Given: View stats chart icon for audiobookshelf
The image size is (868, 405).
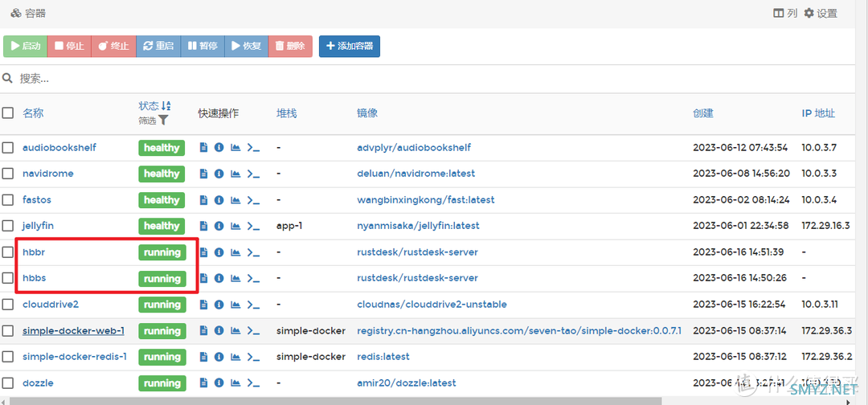Looking at the screenshot, I should pyautogui.click(x=235, y=148).
